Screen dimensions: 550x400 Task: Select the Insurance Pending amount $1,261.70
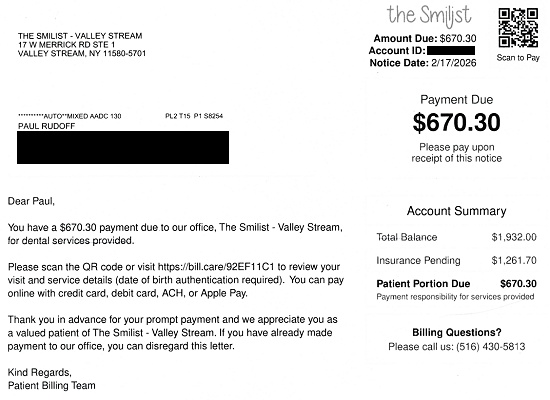[514, 260]
